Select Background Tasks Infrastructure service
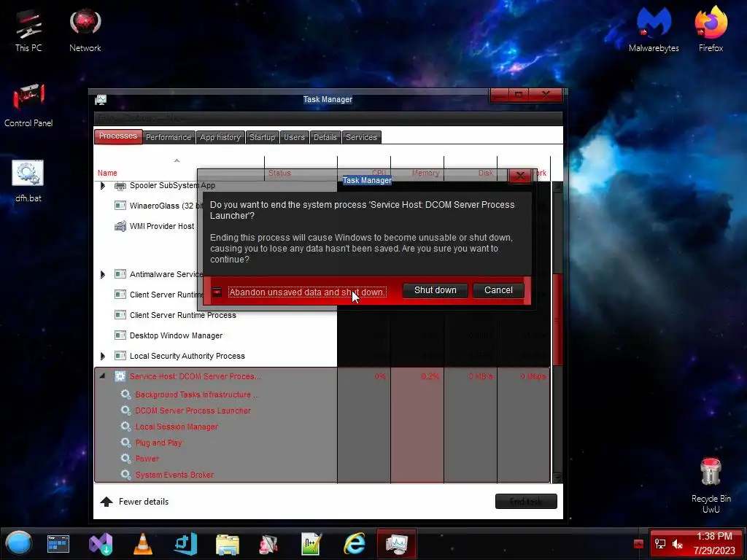Image resolution: width=747 pixels, height=560 pixels. tap(197, 394)
